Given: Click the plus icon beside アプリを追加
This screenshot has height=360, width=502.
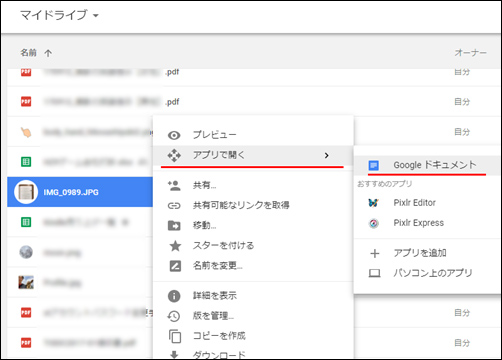Looking at the screenshot, I should pyautogui.click(x=375, y=254).
